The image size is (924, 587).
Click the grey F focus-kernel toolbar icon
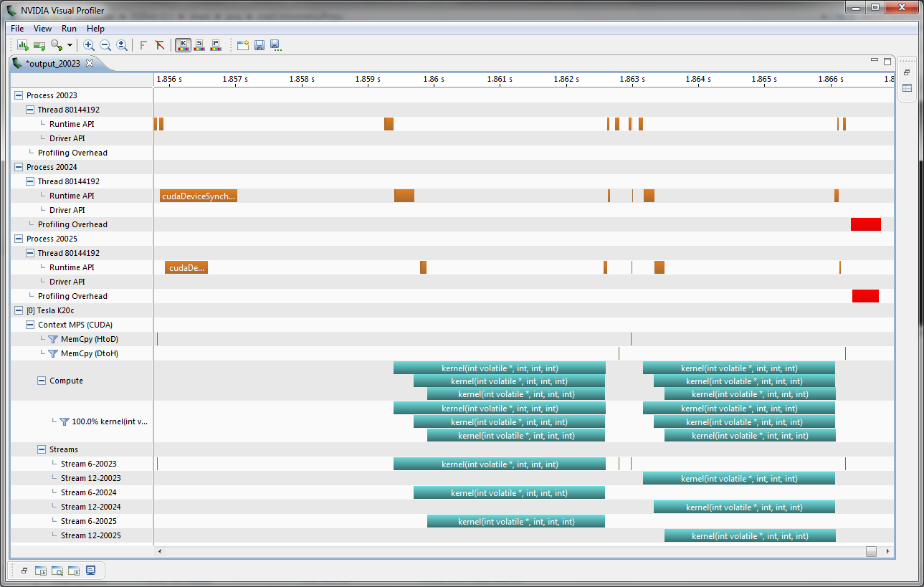tap(143, 45)
